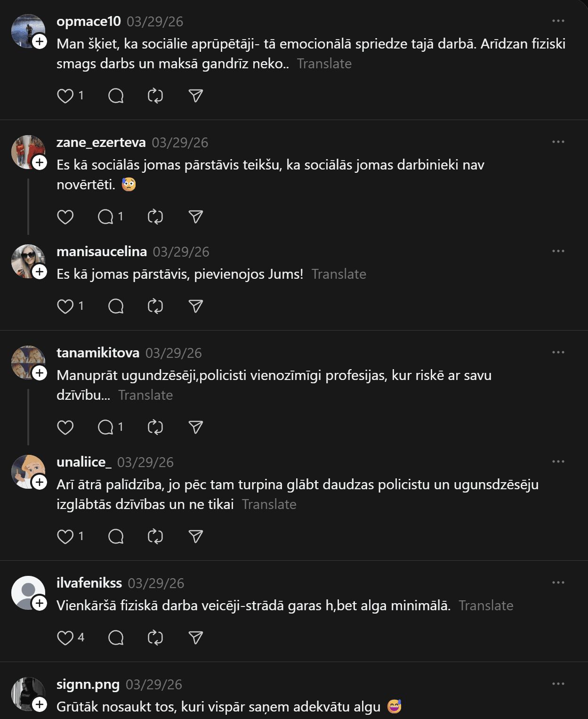
Task: Share ilvafenikss's comment via send icon
Action: coord(195,638)
